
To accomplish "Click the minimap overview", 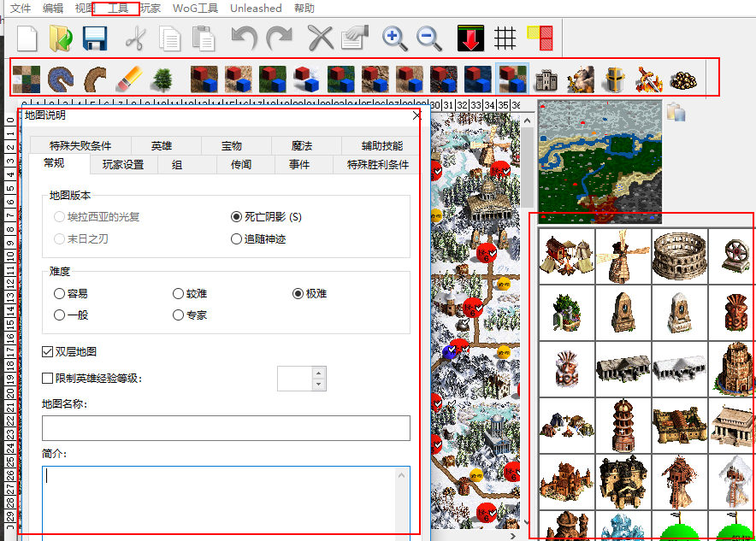I will pyautogui.click(x=599, y=162).
